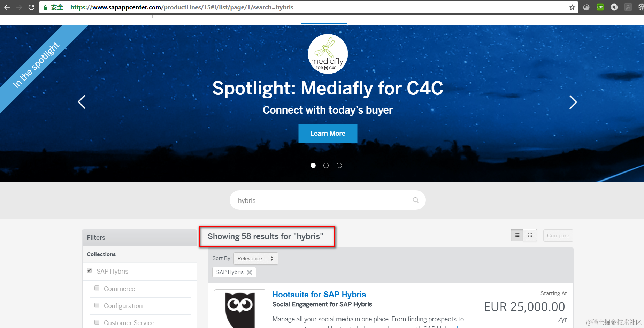Click the EUR 25,000.00 price text

pyautogui.click(x=524, y=307)
